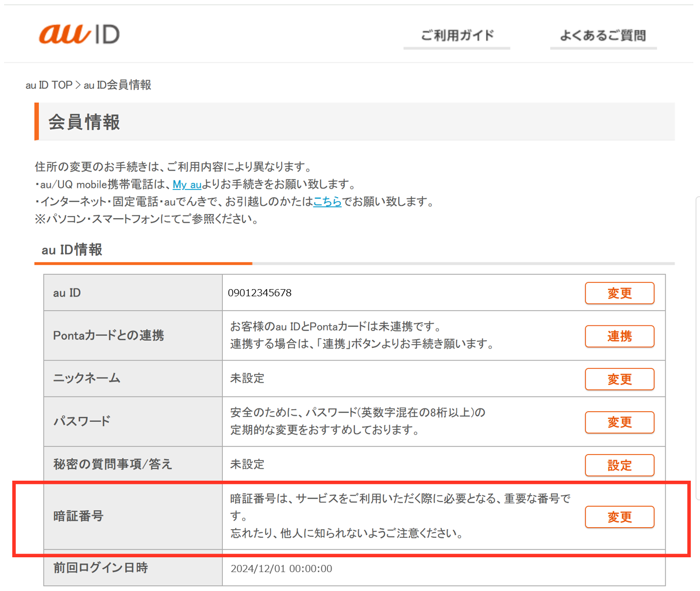The height and width of the screenshot is (591, 700).
Task: Click the au ID会員情報 breadcrumb text
Action: coord(118,85)
